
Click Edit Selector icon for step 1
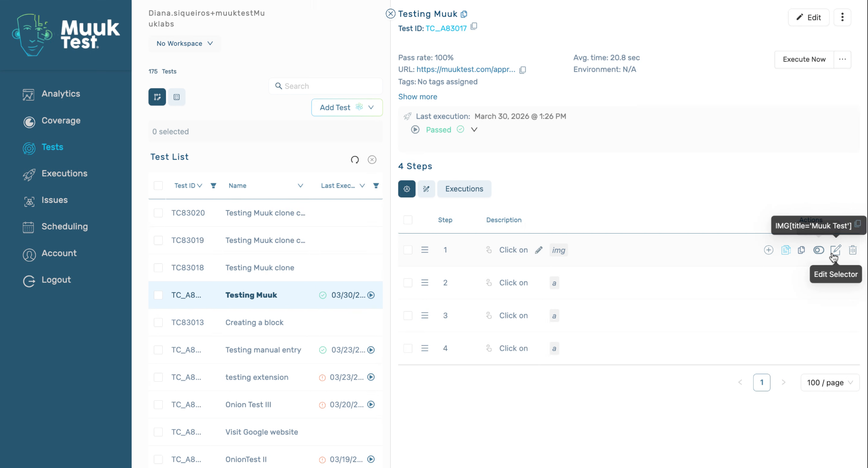835,250
